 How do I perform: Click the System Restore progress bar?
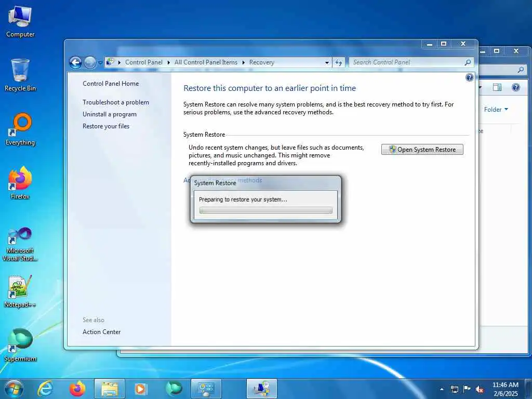pos(265,210)
